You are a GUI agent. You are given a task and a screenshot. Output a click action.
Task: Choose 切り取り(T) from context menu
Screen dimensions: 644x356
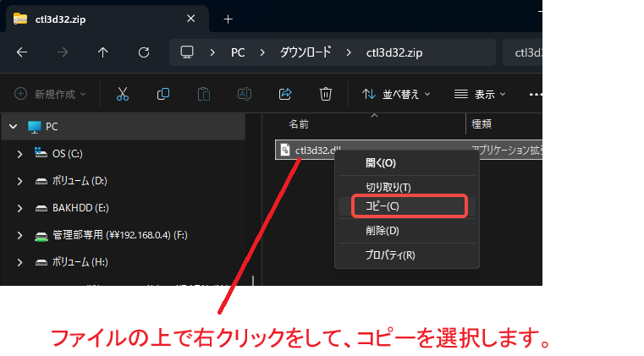[x=406, y=187]
